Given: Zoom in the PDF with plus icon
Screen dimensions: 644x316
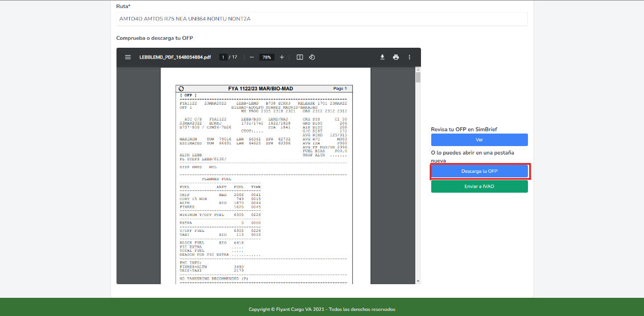Looking at the screenshot, I should (282, 57).
